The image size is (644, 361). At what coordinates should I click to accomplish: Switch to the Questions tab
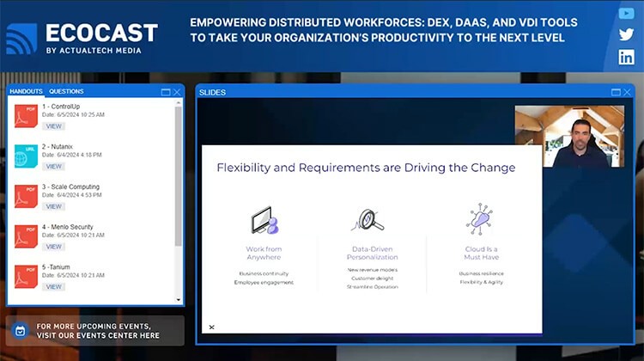coord(66,91)
